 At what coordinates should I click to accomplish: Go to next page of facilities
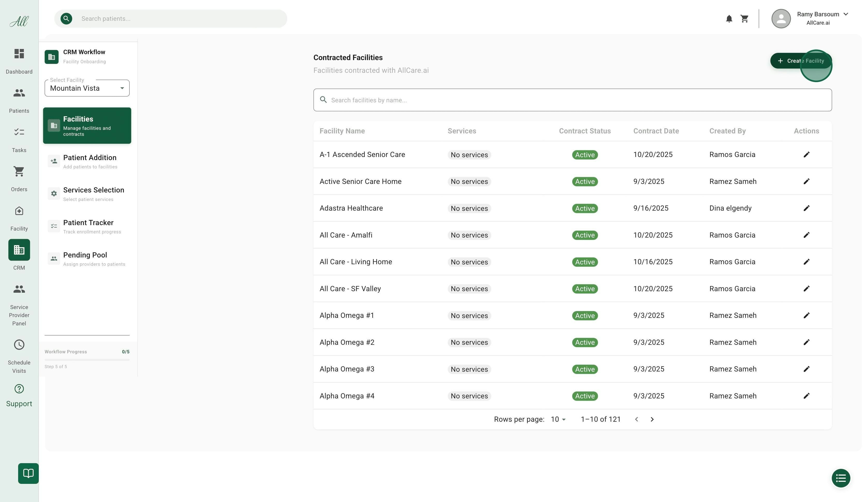tap(652, 419)
